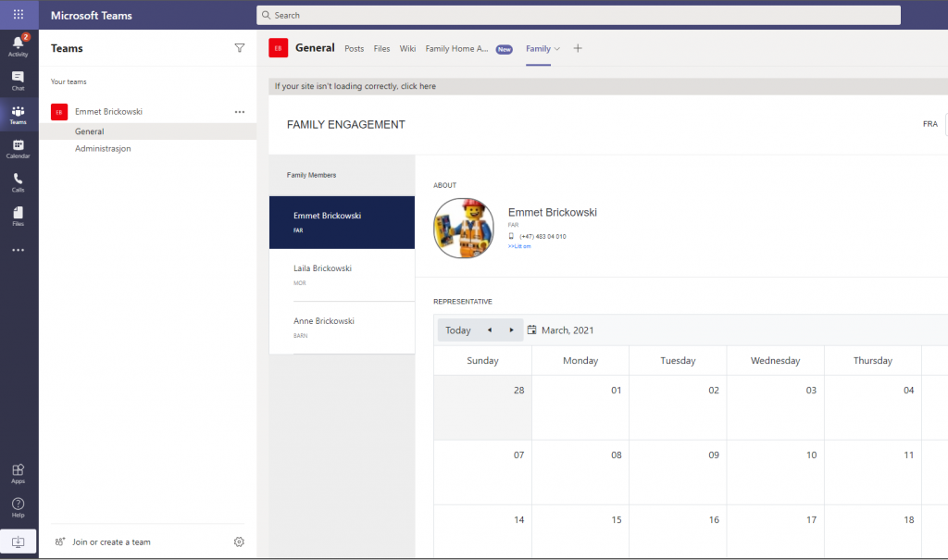Select calendar day 18 Thursday
Screen dimensions: 948x560
tap(873, 531)
